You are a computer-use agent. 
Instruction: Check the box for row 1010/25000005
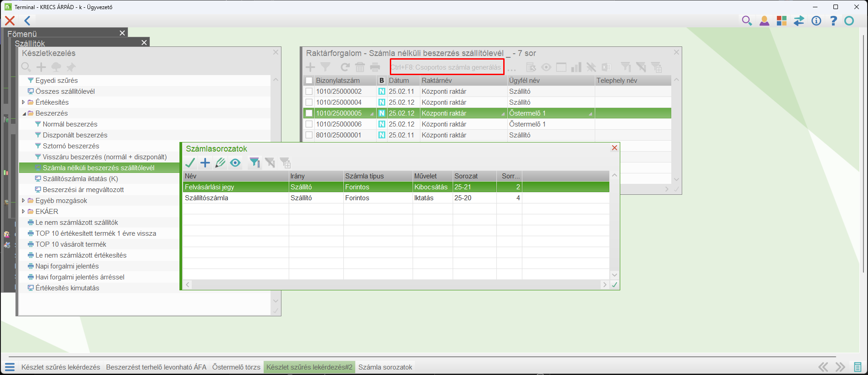[x=309, y=113]
